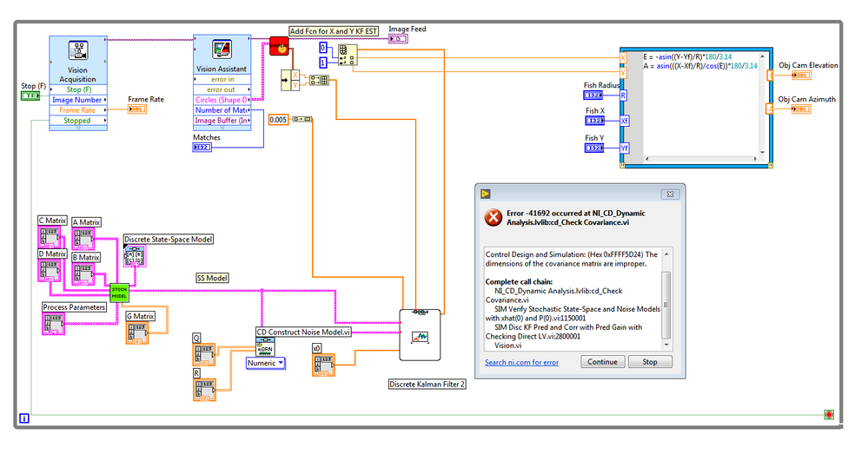
Task: Select the Number of Matches output row
Action: click(x=222, y=110)
